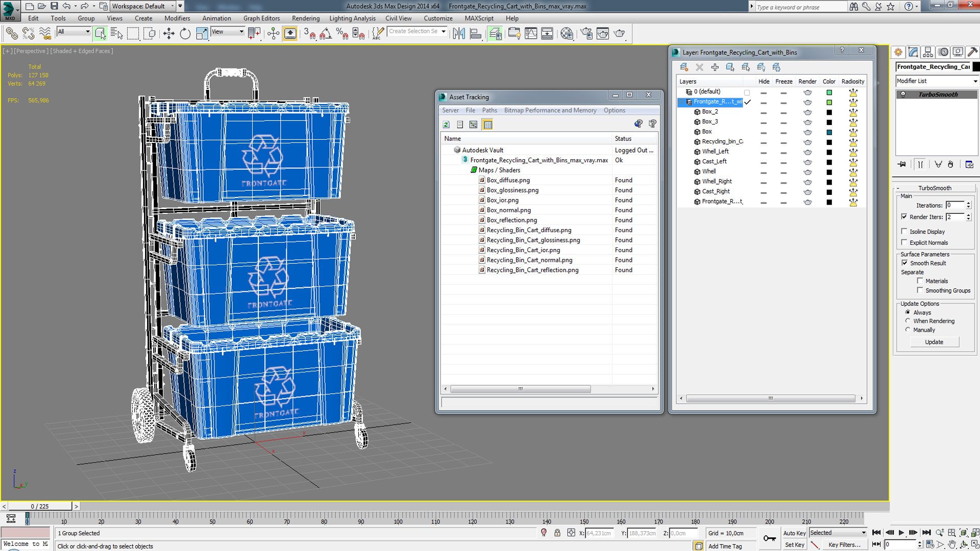Viewport: 980px width, 551px height.
Task: Click the Align tool
Action: coord(475,34)
